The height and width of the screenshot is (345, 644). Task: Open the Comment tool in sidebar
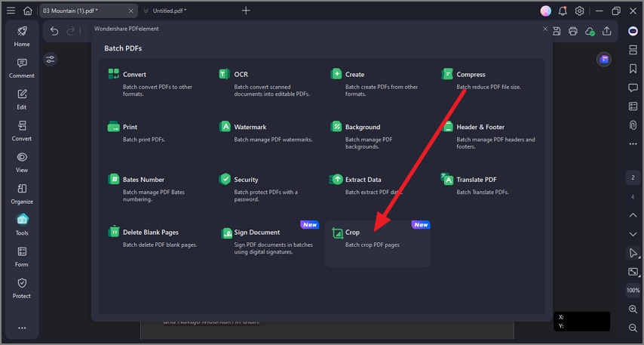[22, 68]
